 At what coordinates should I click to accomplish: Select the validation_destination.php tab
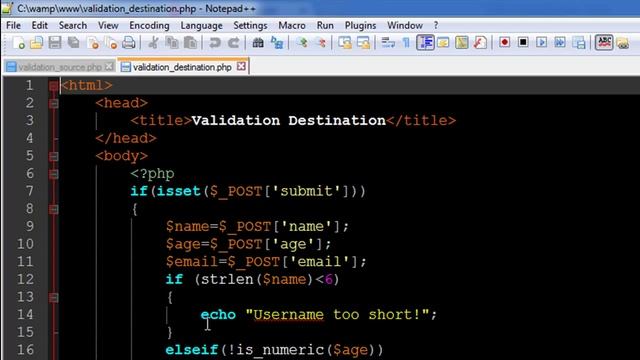pyautogui.click(x=182, y=67)
